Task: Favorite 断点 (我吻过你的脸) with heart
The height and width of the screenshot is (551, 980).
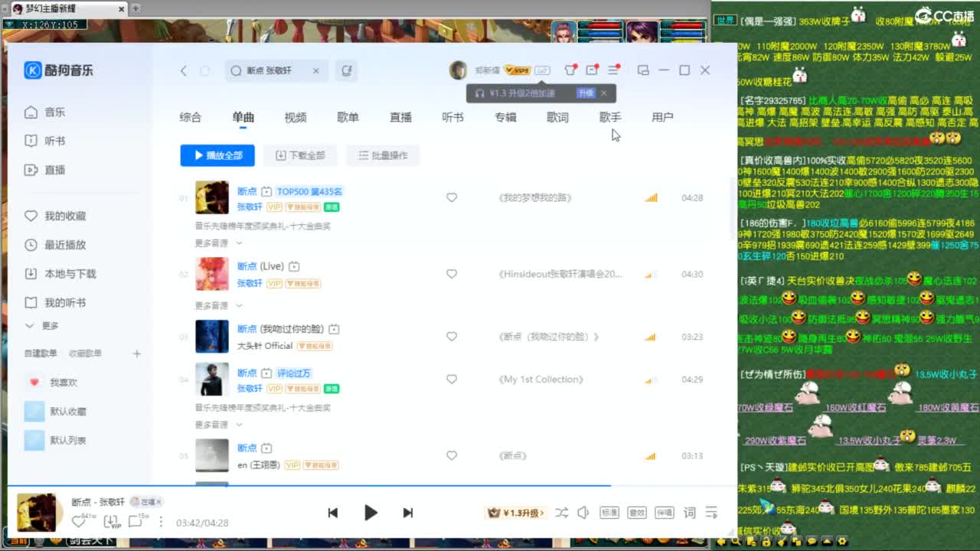Action: click(452, 337)
